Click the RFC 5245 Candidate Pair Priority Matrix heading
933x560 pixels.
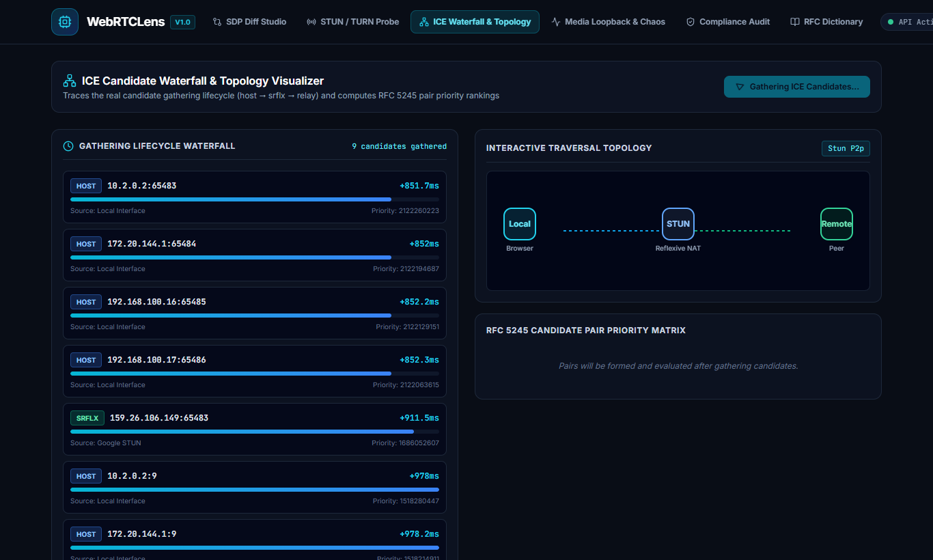(x=586, y=331)
